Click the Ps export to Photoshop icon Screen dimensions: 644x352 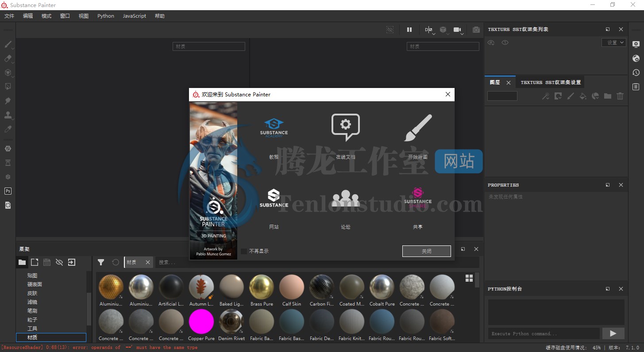[x=8, y=191]
